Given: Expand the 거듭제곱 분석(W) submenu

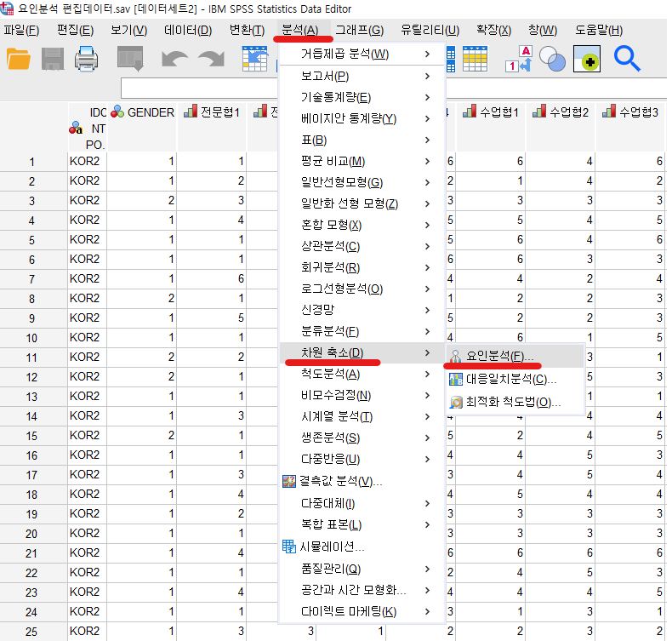Looking at the screenshot, I should (362, 54).
